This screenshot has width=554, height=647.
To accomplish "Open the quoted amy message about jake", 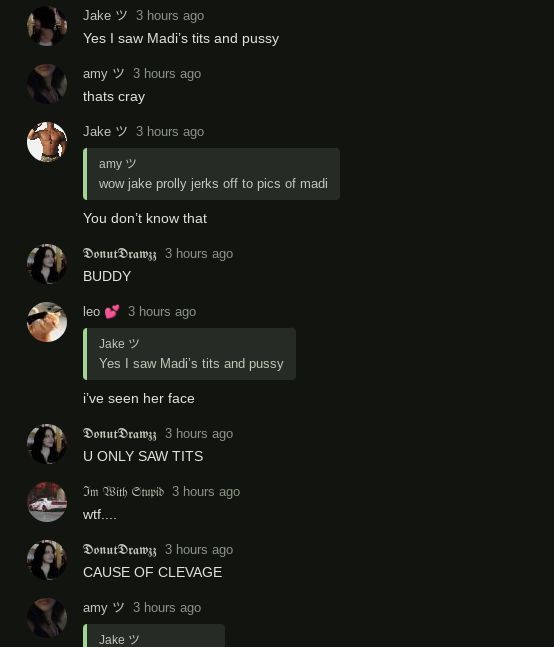I will click(212, 174).
